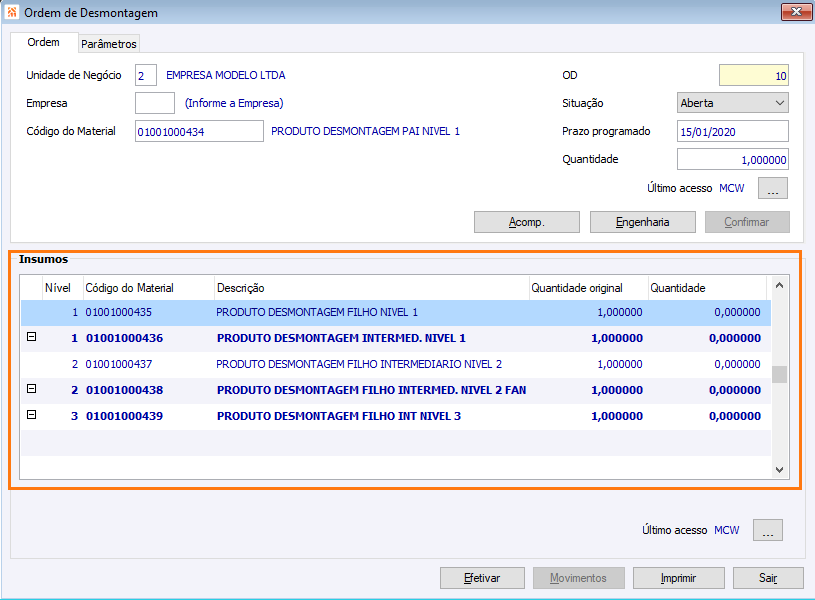Click the application icon in title bar
Screen dimensions: 815x600
click(x=11, y=11)
